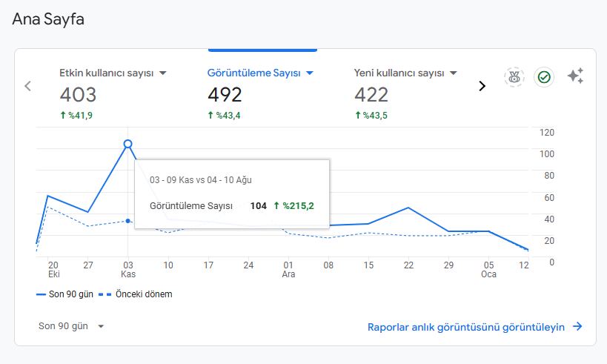The height and width of the screenshot is (364, 607).
Task: Click the arrow beside Raporlar anlık görüntüsünü görüntüleyin
Action: [x=577, y=326]
